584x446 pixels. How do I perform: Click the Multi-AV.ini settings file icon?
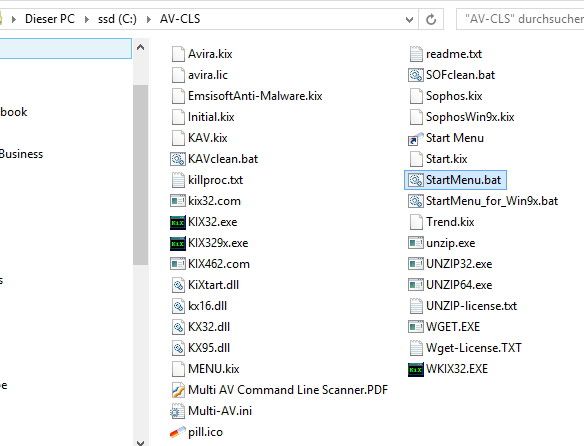(178, 411)
